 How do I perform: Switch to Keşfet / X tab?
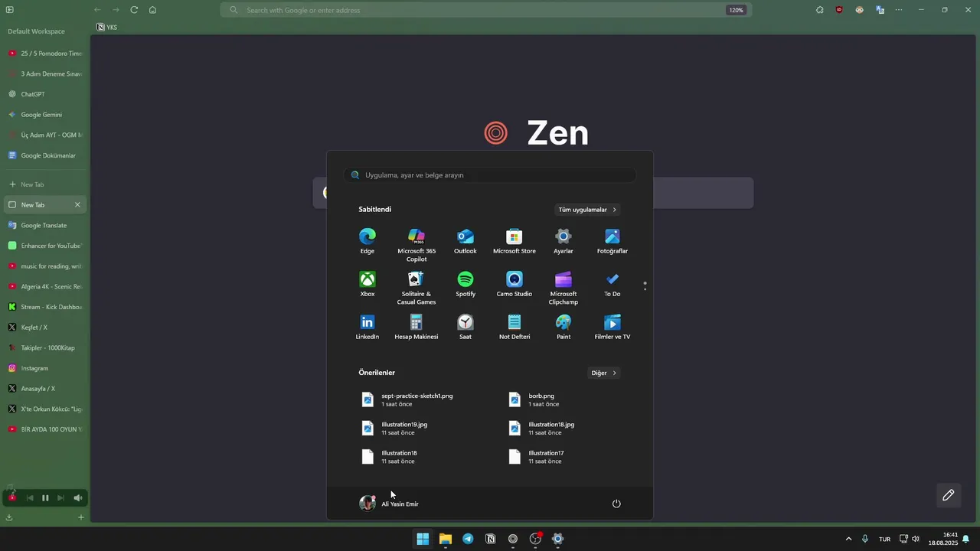tap(45, 328)
